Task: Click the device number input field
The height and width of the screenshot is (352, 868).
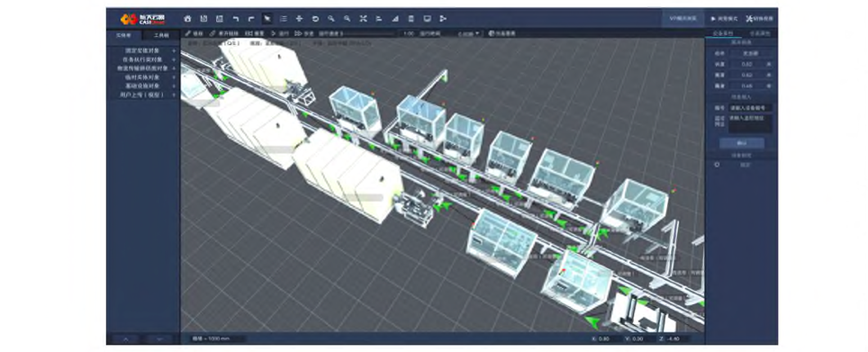Action: click(749, 108)
